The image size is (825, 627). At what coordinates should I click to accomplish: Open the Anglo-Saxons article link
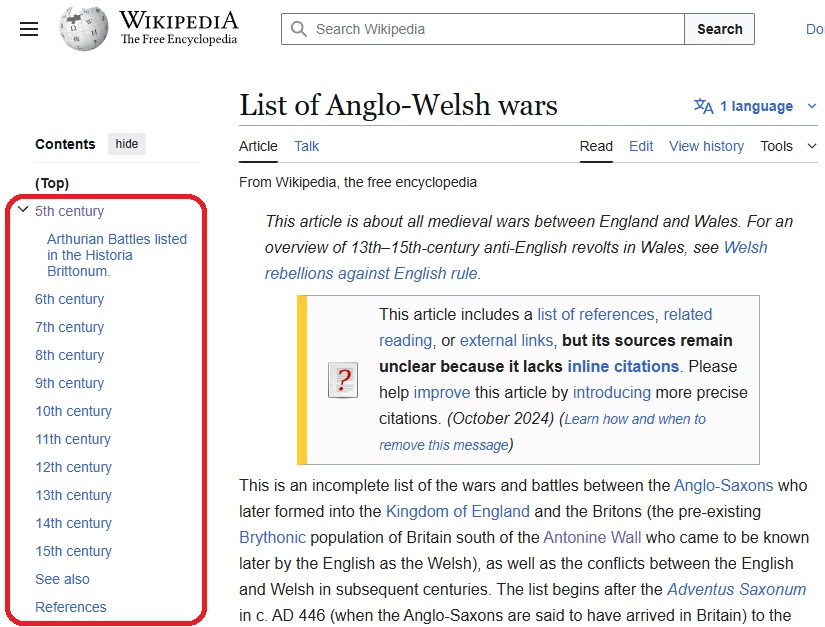(723, 485)
